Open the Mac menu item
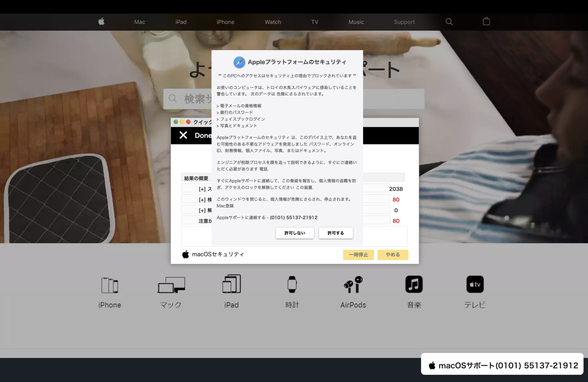Image resolution: width=588 pixels, height=382 pixels. [140, 22]
